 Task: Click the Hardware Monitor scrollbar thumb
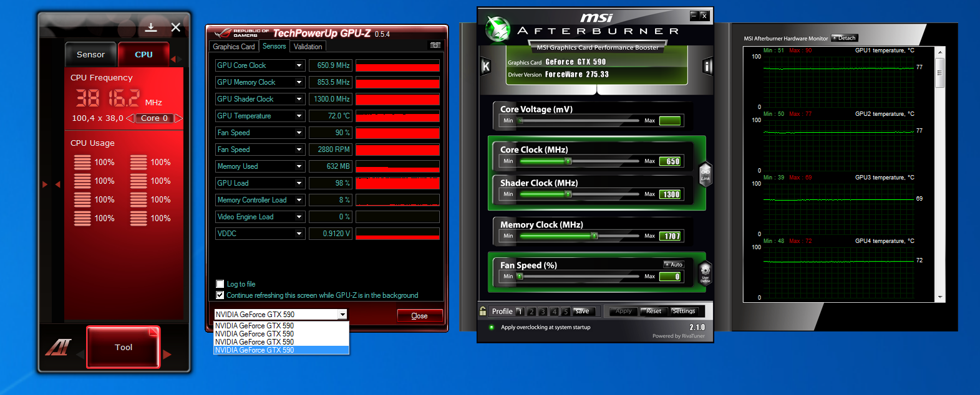pos(939,73)
